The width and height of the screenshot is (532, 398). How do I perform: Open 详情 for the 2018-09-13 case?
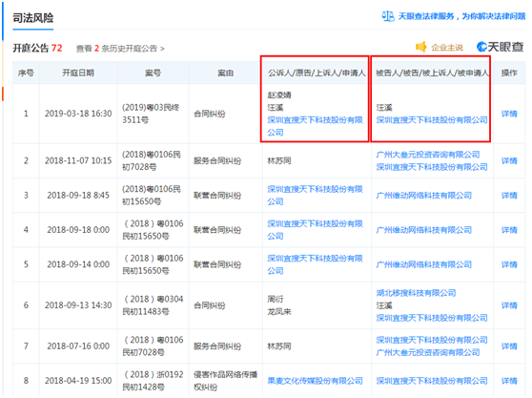click(x=509, y=305)
